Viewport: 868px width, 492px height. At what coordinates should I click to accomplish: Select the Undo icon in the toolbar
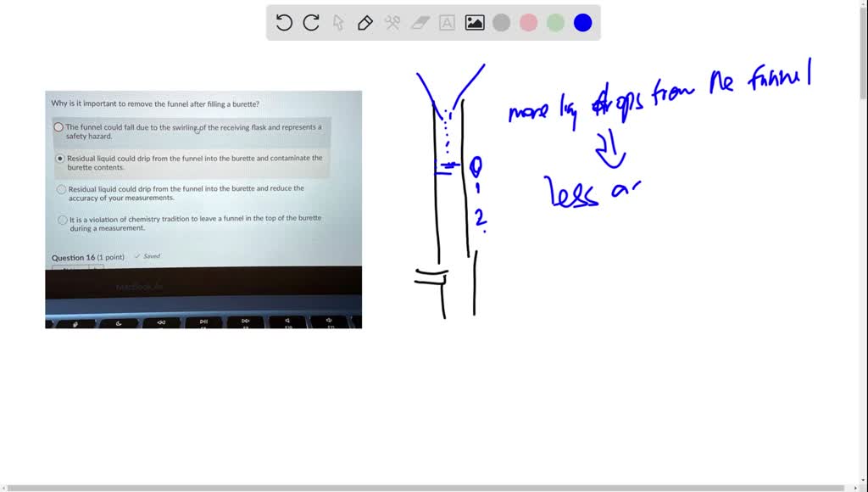click(284, 23)
